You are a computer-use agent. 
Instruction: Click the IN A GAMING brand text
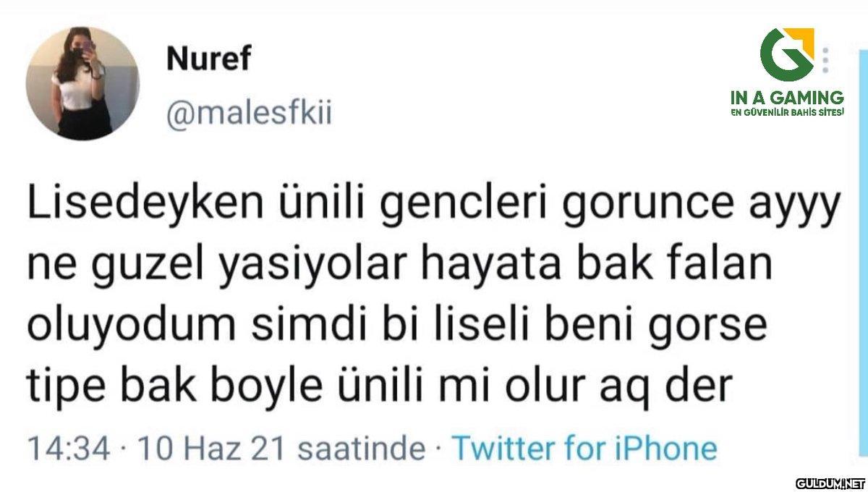(787, 98)
